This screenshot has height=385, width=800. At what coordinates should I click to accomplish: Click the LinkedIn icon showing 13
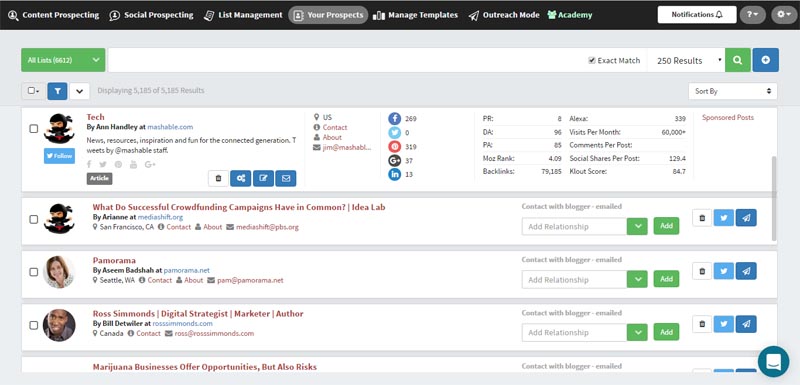(x=394, y=174)
